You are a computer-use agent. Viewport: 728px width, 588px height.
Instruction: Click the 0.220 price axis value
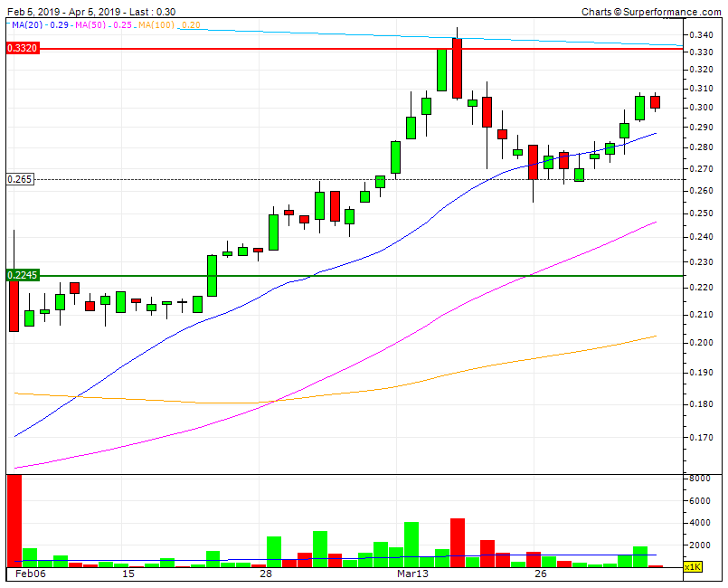point(701,288)
